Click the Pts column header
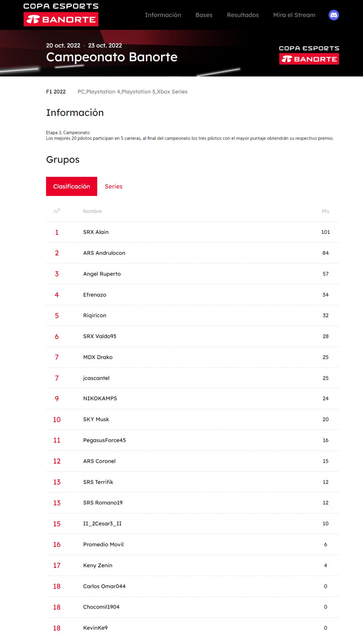This screenshot has height=644, width=363. coord(325,211)
